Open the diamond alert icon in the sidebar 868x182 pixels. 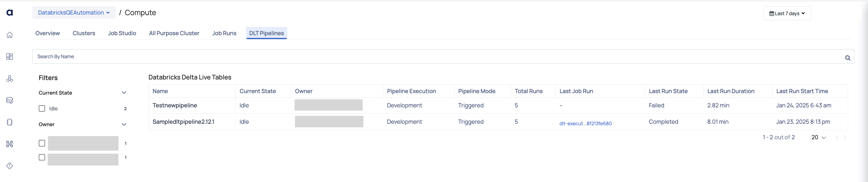[10, 165]
